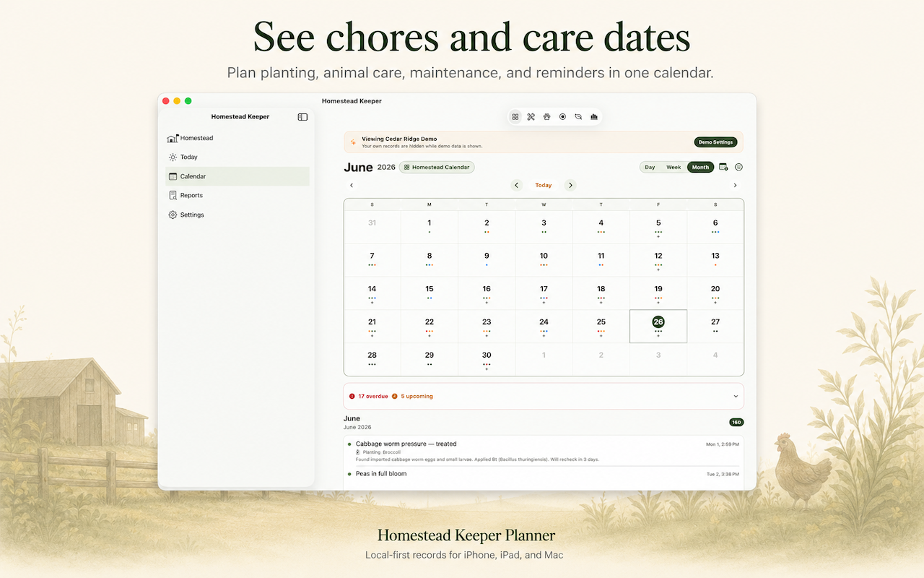Click the 5 upcoming label
This screenshot has width=924, height=578.
417,396
